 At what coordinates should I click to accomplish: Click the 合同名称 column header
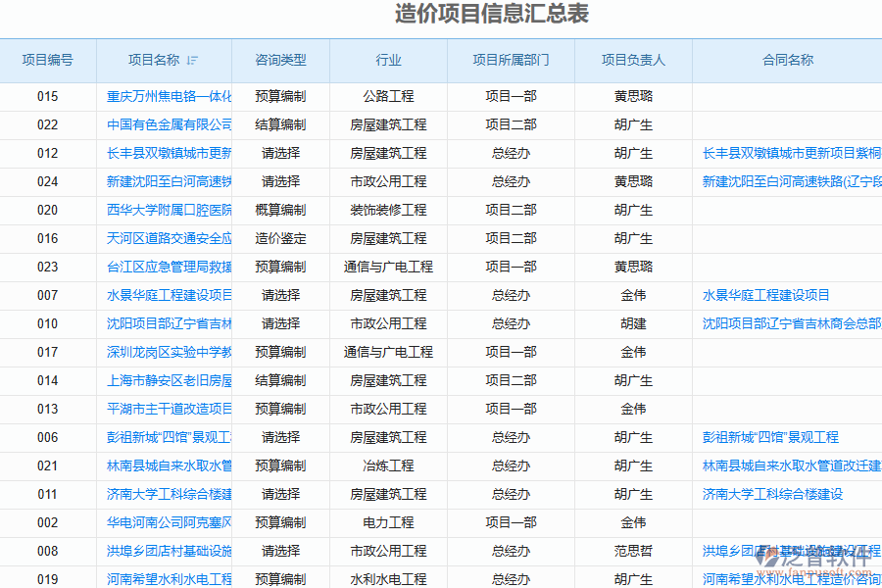787,60
